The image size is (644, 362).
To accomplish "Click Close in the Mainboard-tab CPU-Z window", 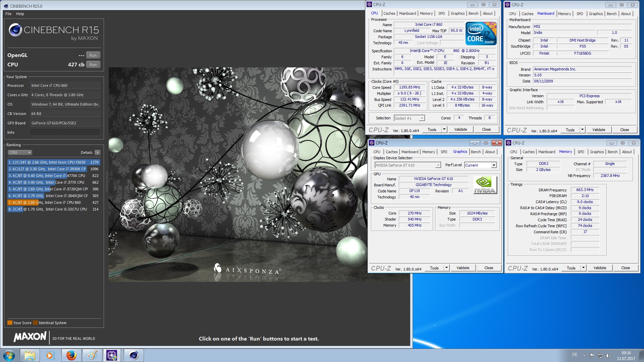I will coord(624,130).
